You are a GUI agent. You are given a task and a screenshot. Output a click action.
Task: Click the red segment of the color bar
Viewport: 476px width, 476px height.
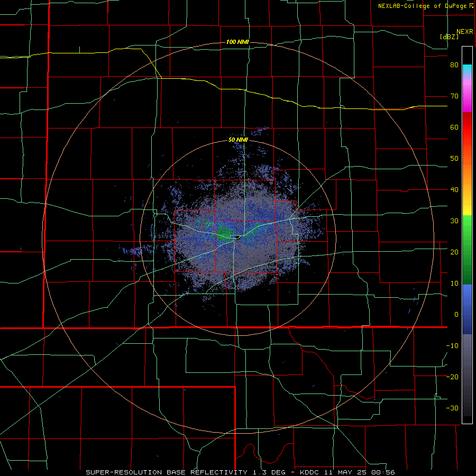coord(467,127)
